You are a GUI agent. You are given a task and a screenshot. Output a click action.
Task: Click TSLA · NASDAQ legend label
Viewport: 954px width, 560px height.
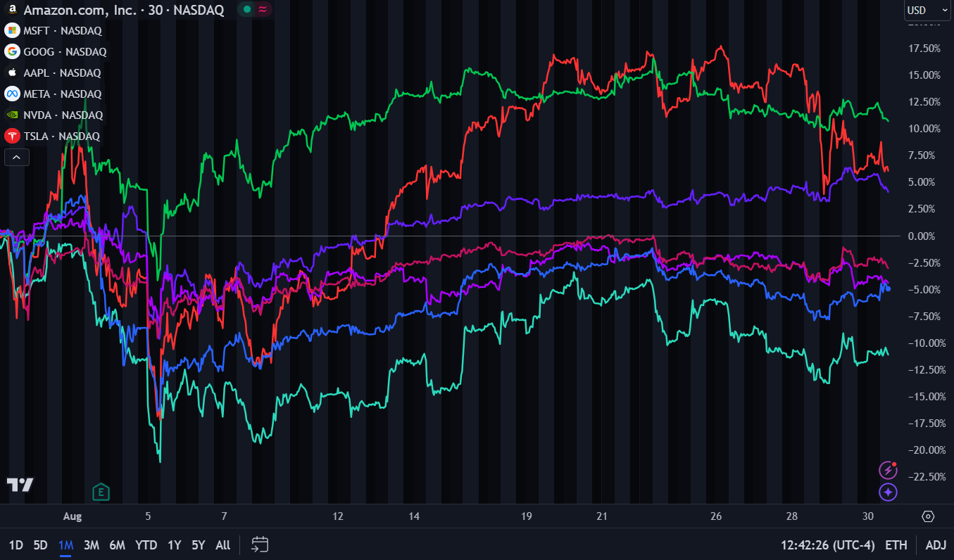click(62, 136)
